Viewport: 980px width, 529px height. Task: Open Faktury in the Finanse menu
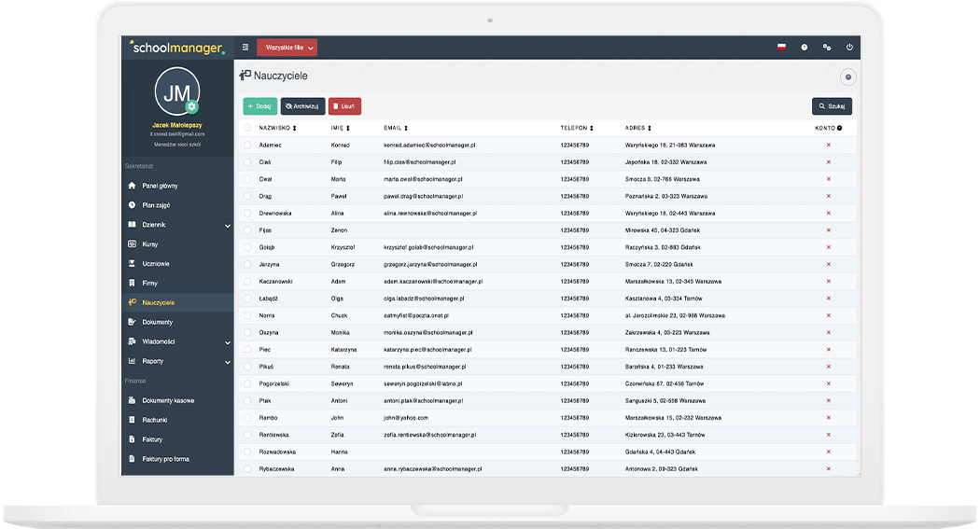pos(152,439)
